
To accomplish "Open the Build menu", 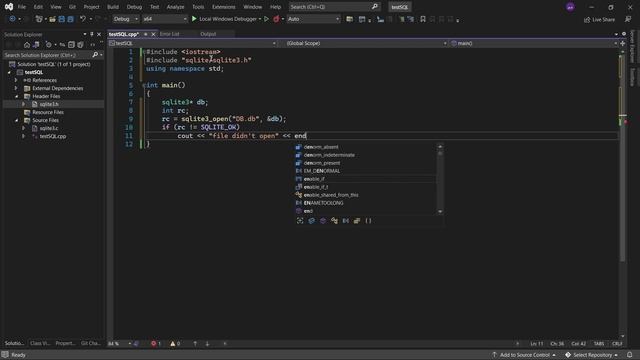I will (x=113, y=7).
